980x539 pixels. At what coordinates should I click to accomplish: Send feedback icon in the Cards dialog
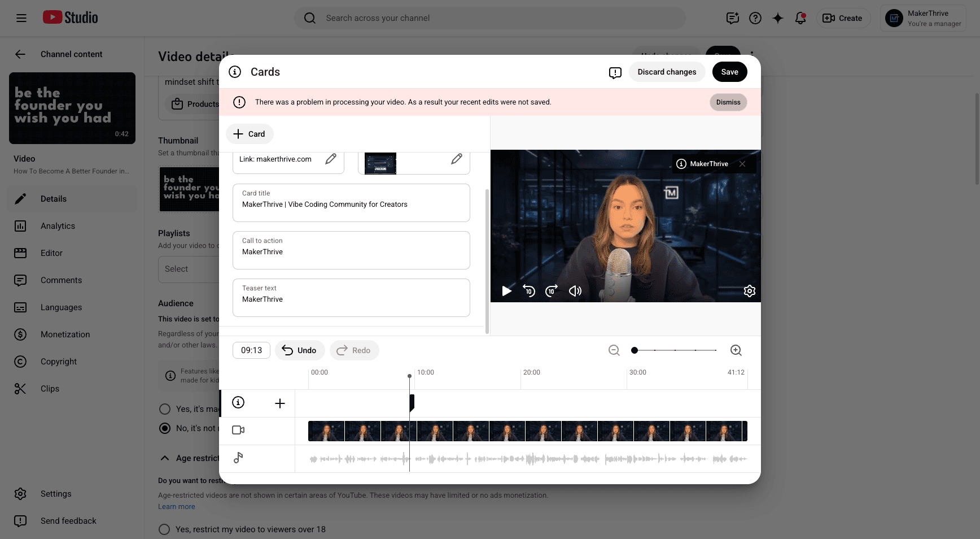click(615, 72)
